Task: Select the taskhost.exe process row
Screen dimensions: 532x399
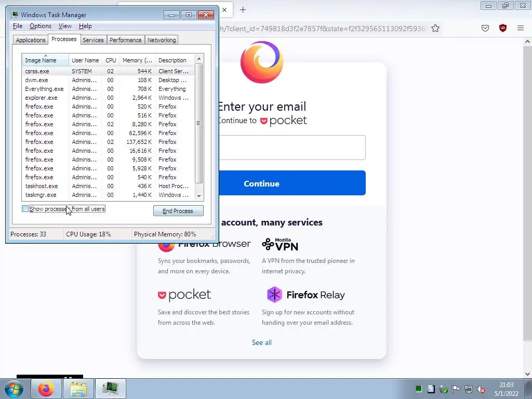Action: click(109, 186)
